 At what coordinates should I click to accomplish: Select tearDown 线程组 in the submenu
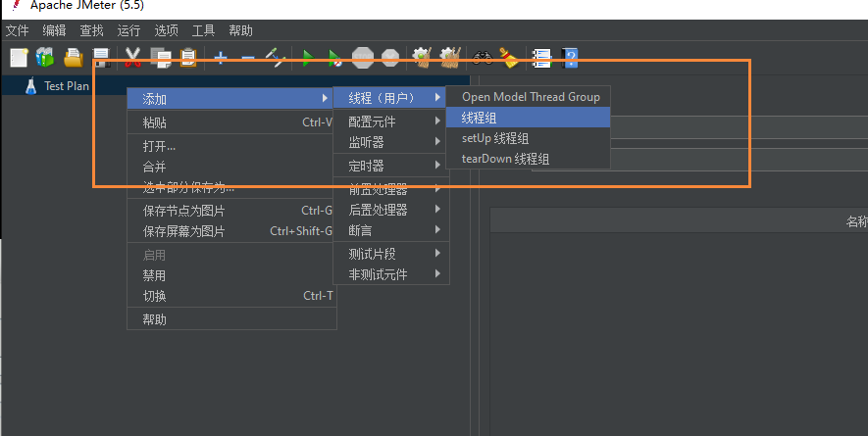pos(528,159)
